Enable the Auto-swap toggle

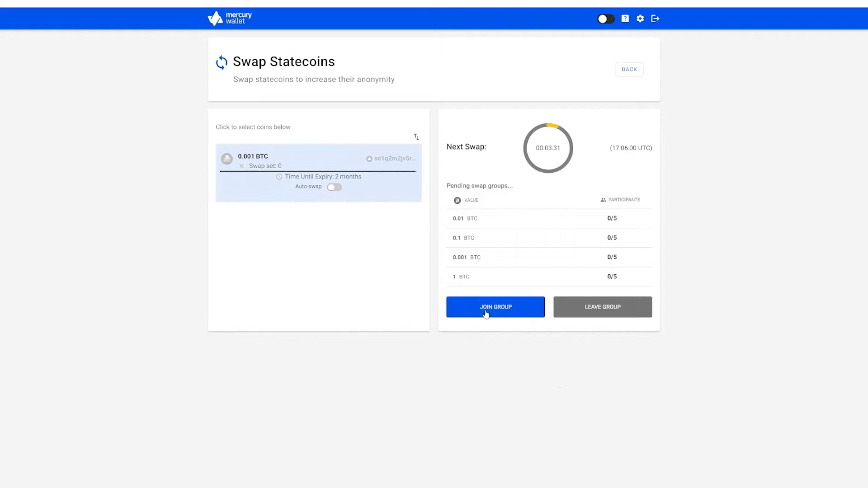click(x=334, y=187)
